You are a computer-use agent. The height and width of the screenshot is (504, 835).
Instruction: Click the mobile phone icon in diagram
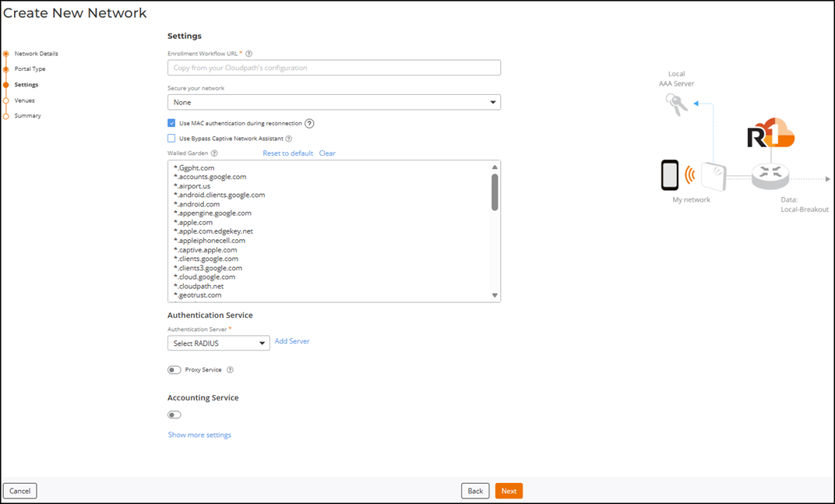tap(670, 175)
